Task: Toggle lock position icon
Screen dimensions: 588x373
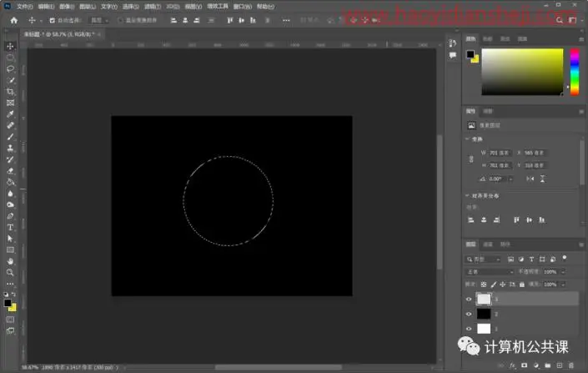Action: (502, 285)
